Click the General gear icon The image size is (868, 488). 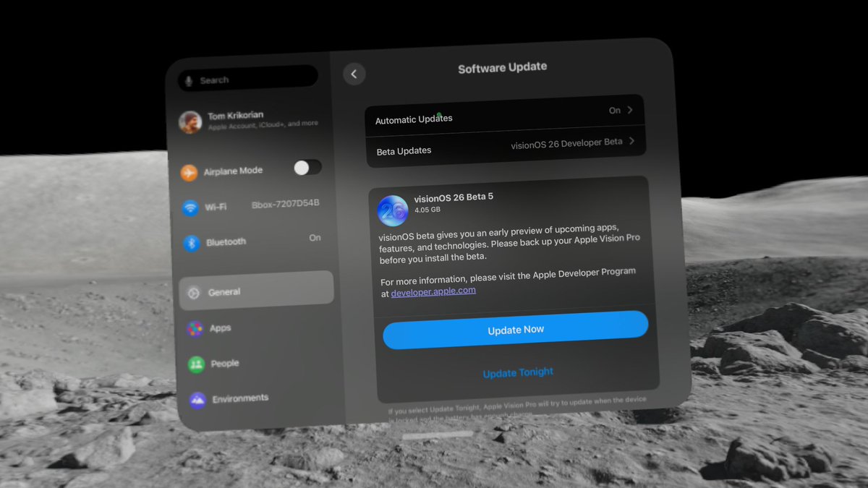point(195,291)
